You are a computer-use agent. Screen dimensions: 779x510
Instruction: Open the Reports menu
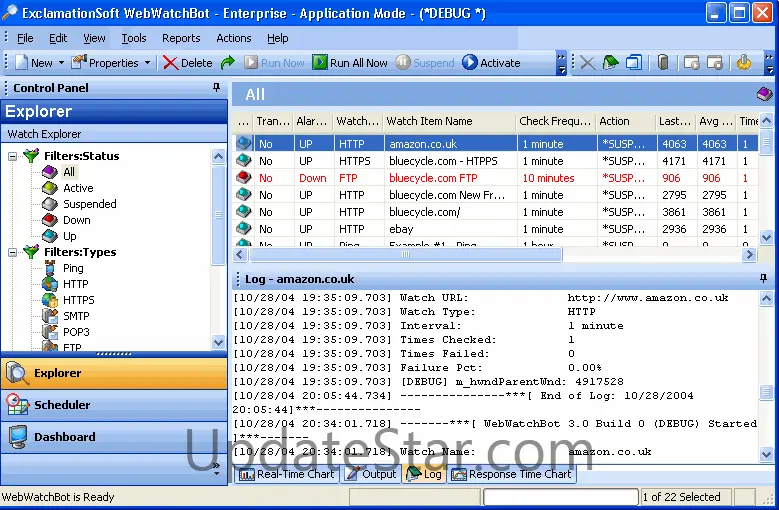(181, 38)
